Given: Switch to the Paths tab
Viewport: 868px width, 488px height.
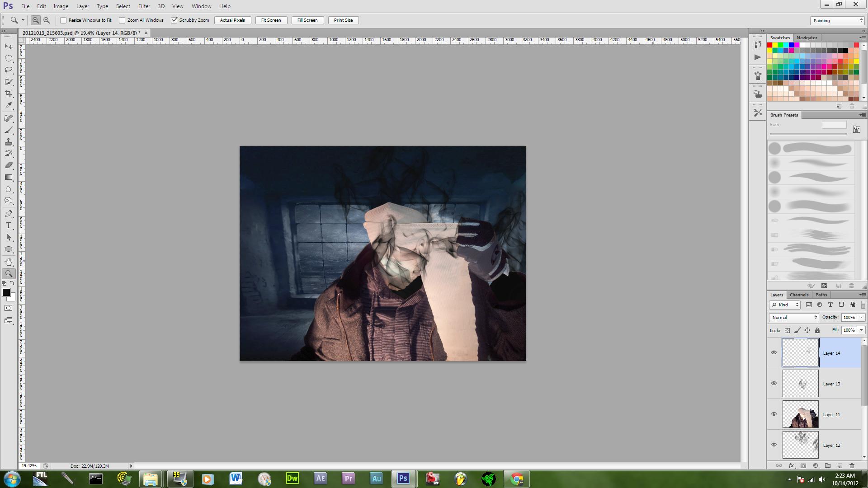Looking at the screenshot, I should click(821, 295).
